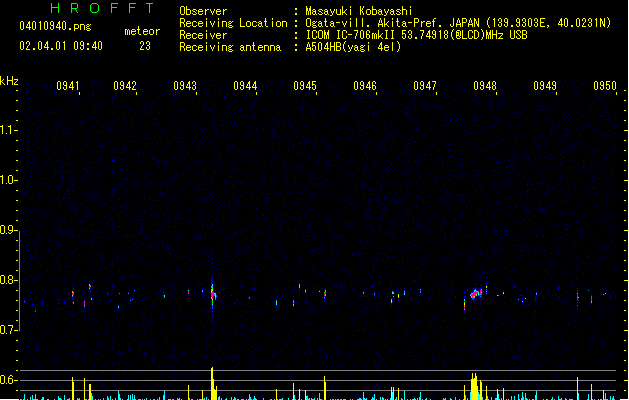Click the 0947 time marker
Viewport: 629px width, 400px height.
tap(425, 86)
